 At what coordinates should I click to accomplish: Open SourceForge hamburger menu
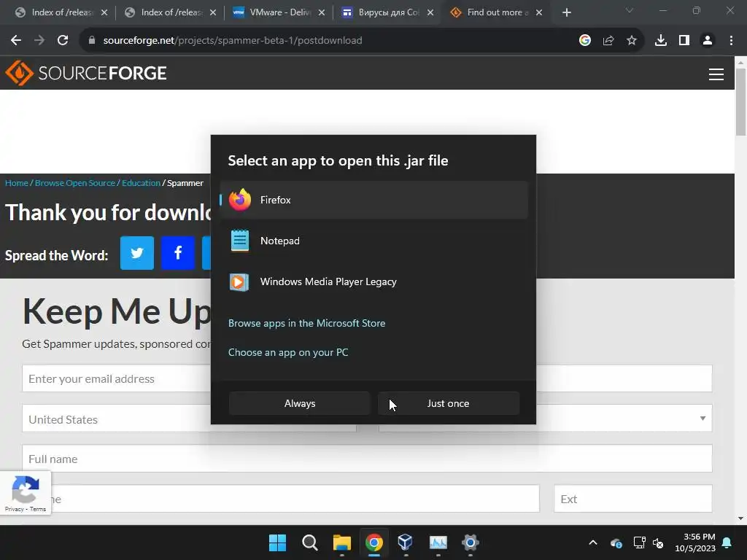(x=716, y=74)
